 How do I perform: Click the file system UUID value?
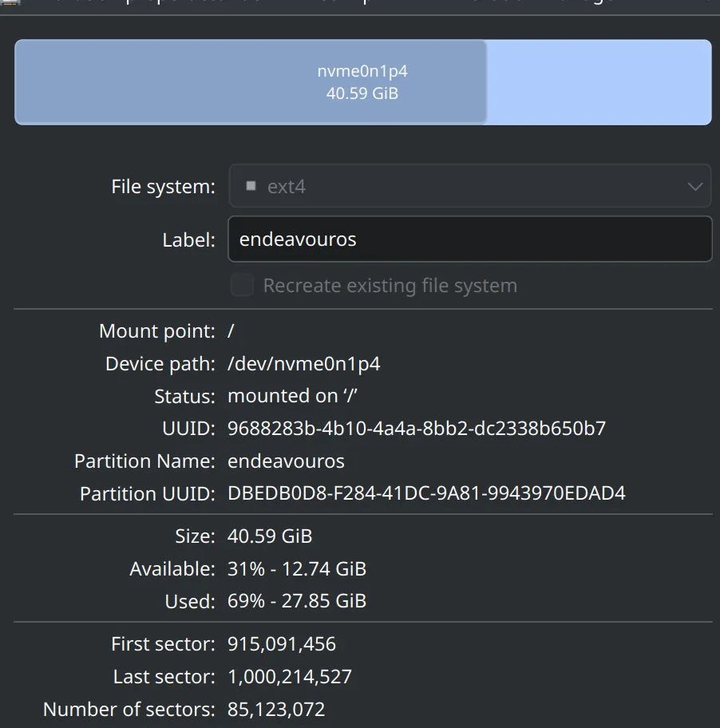pyautogui.click(x=416, y=429)
